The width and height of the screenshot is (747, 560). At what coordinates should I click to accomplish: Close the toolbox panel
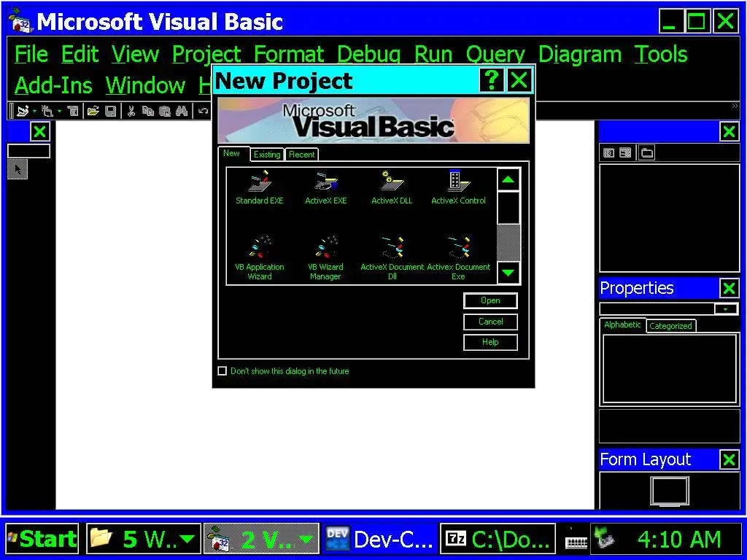[x=40, y=131]
